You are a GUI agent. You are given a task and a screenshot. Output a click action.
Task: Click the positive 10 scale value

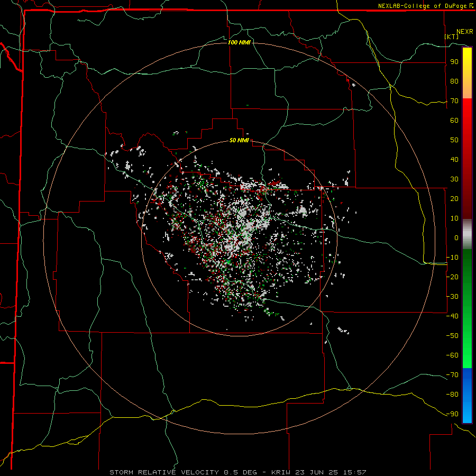pyautogui.click(x=454, y=218)
